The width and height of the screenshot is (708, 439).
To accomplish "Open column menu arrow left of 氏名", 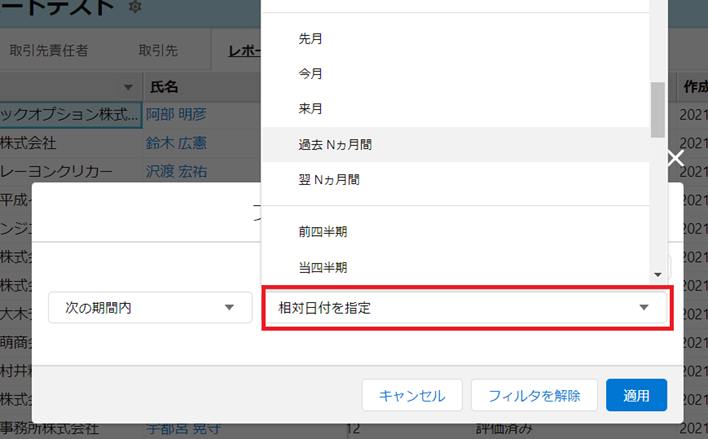I will click(128, 87).
